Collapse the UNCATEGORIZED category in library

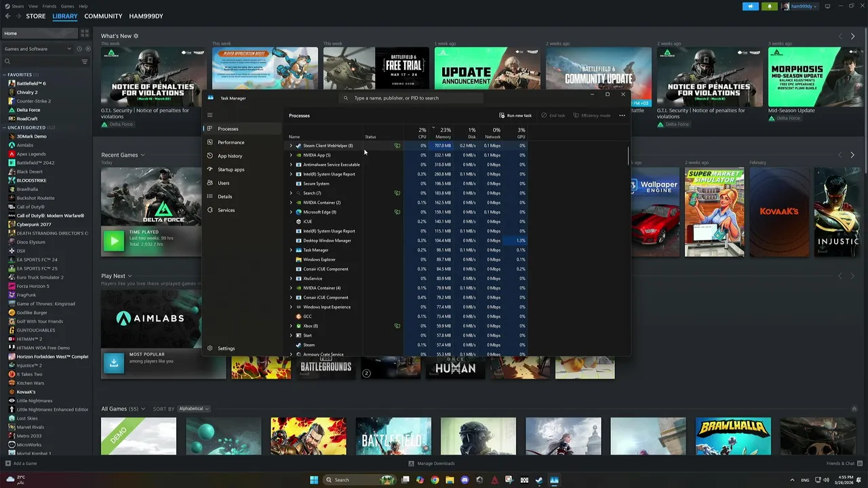coord(5,127)
